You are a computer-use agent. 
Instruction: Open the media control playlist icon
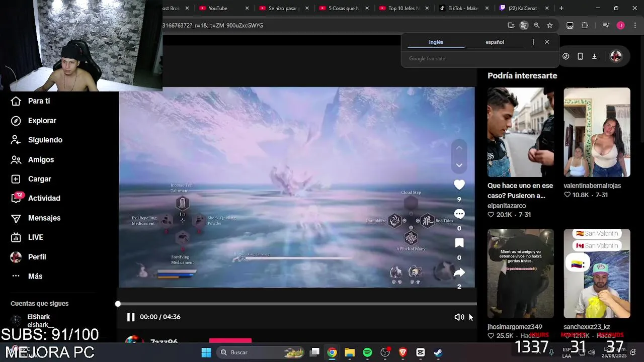606,25
